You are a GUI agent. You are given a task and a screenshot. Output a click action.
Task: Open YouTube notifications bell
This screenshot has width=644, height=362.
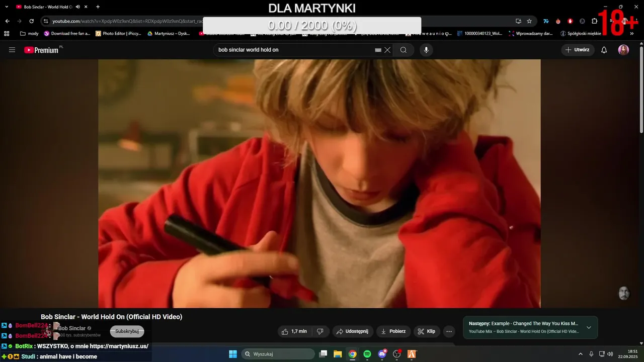coord(604,50)
